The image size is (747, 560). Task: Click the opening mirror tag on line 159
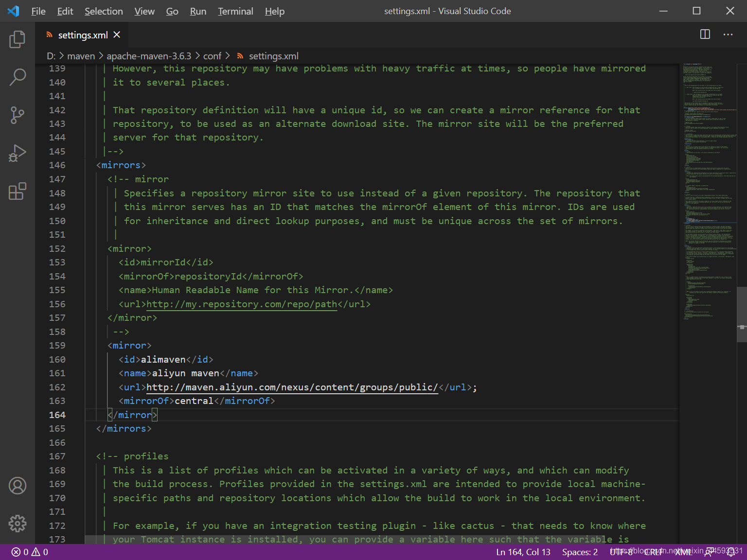pyautogui.click(x=129, y=346)
